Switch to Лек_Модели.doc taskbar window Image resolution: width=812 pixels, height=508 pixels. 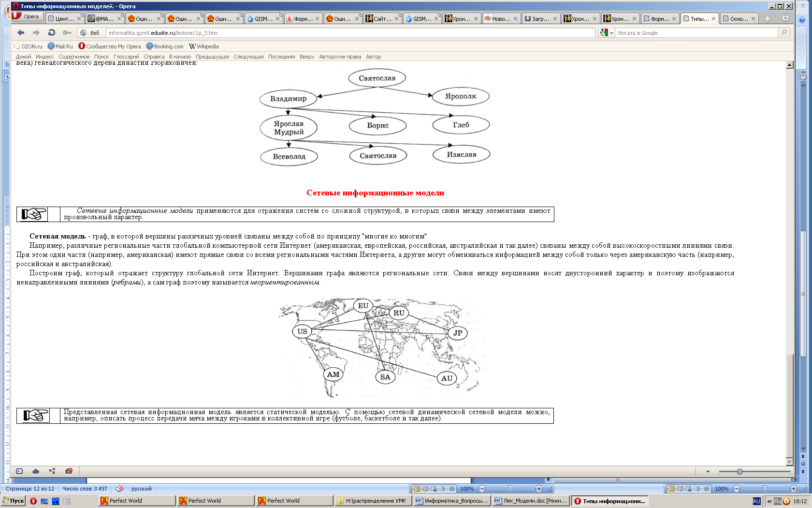coord(530,501)
